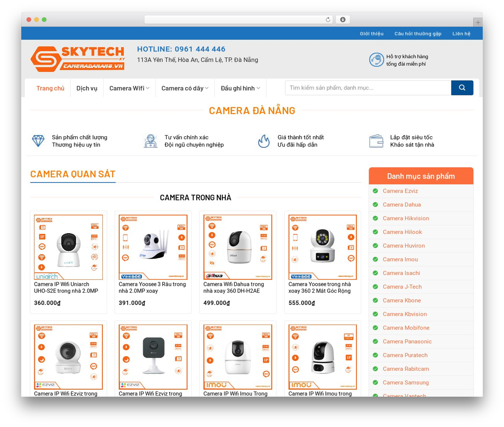Open the Dahua DH-H2AE camera thumbnail
Screen dimensions: 504x427
(x=238, y=247)
